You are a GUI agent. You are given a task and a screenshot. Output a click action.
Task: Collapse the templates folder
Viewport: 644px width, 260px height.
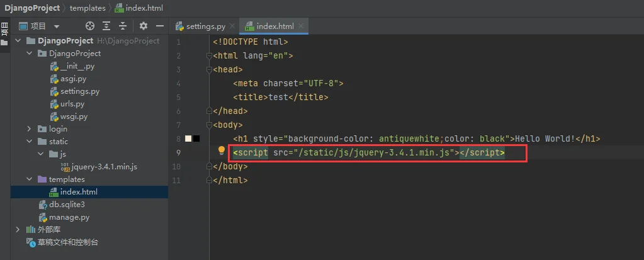tap(29, 179)
